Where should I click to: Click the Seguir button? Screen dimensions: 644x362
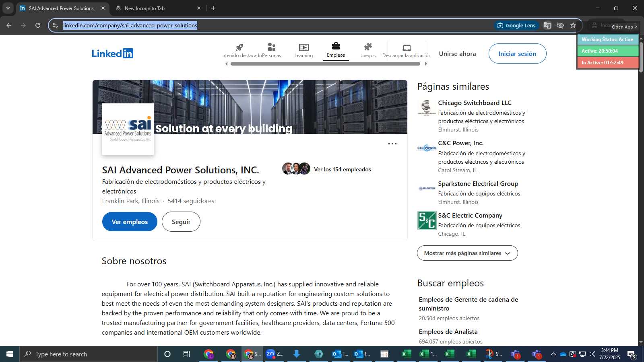[x=181, y=222]
